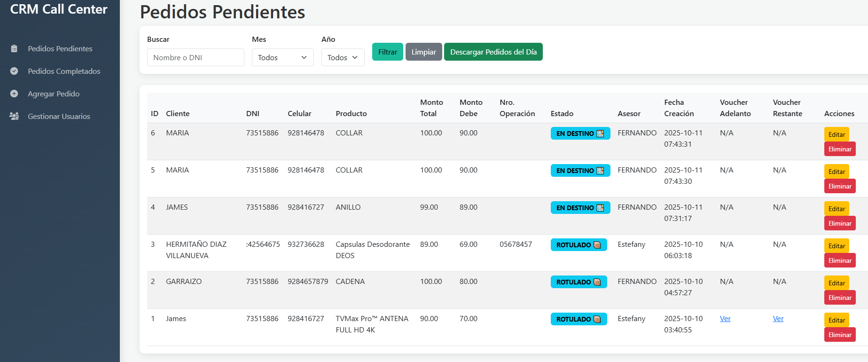Viewport: 868px width, 362px height.
Task: Download today's orders with Descargar Pedidos del Día
Action: pos(493,52)
